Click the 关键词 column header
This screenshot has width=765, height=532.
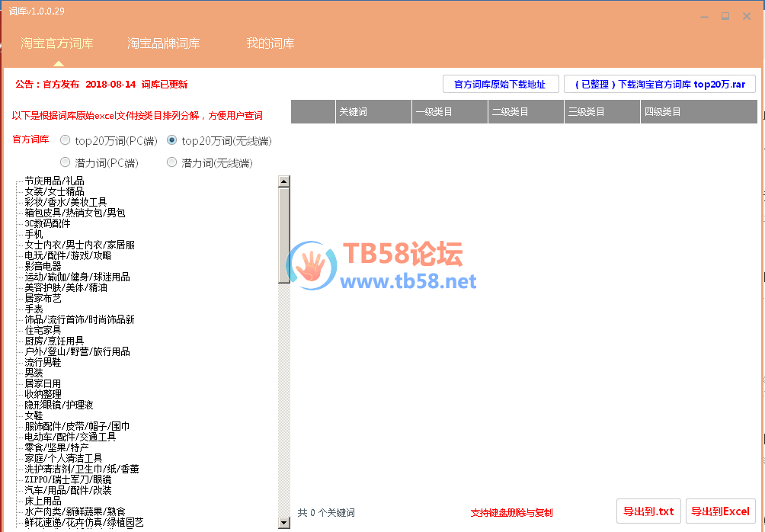pyautogui.click(x=373, y=112)
